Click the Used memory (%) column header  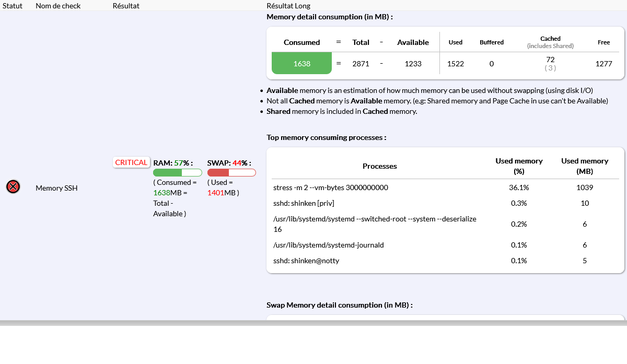click(x=519, y=166)
